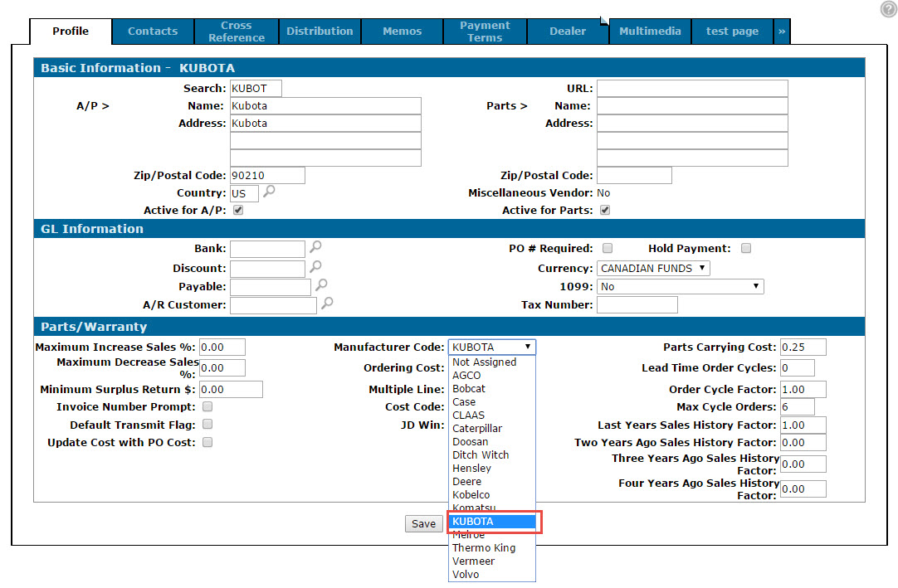Click the Save button
898x588 pixels.
[x=424, y=524]
